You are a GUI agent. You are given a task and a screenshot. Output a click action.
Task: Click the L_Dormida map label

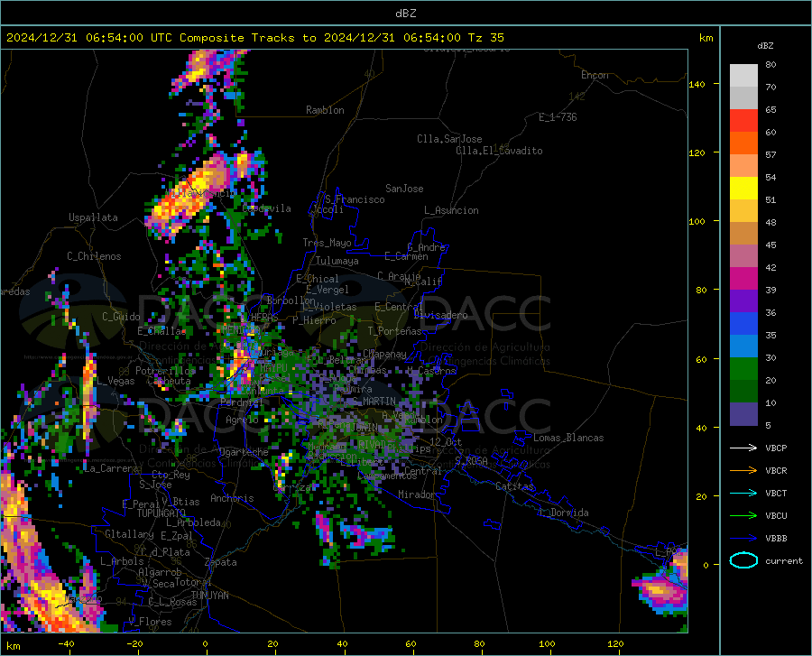(x=564, y=513)
